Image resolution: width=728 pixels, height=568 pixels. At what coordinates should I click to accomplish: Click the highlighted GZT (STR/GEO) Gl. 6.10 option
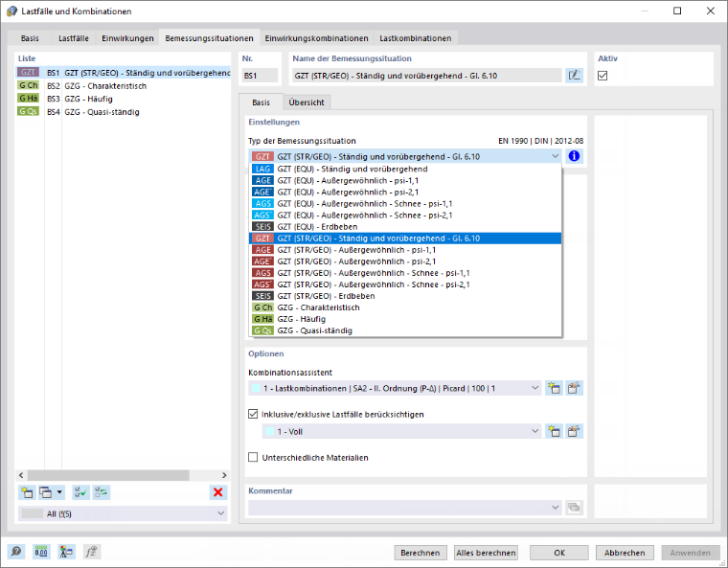click(x=405, y=239)
